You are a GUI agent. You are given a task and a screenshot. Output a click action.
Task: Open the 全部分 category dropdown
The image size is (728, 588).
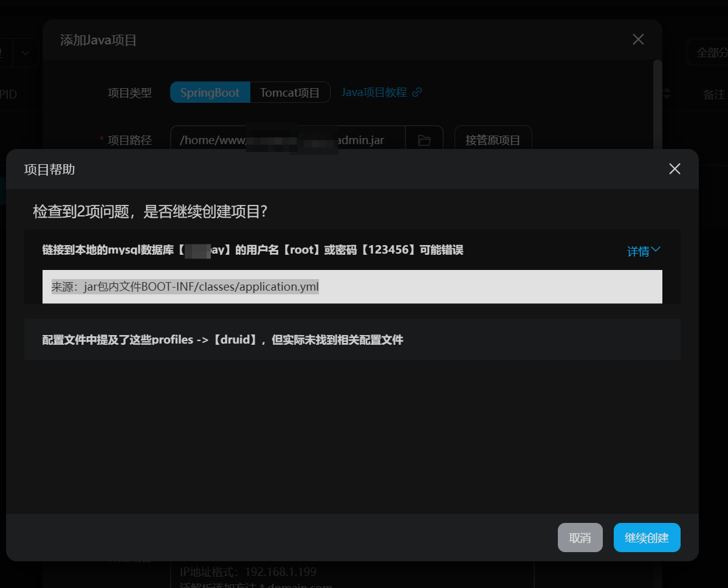[x=709, y=53]
